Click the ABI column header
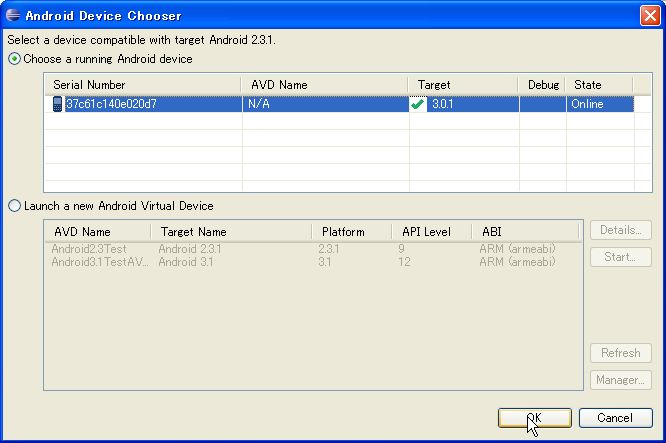Image resolution: width=666 pixels, height=443 pixels. [x=525, y=232]
